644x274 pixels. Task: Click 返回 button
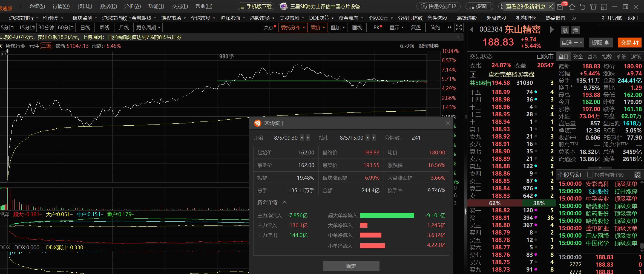[633, 18]
